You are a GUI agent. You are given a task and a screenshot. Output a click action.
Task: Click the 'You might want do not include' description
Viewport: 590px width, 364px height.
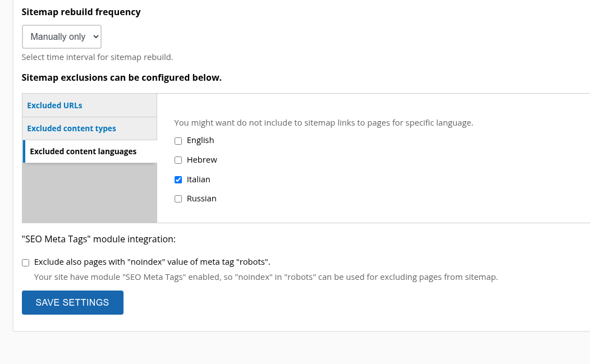(x=323, y=123)
